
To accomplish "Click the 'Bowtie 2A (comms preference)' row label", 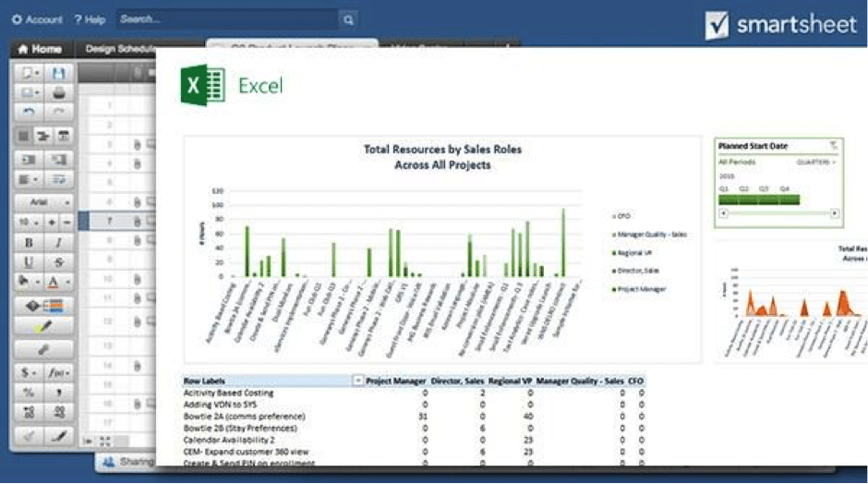I will (244, 417).
